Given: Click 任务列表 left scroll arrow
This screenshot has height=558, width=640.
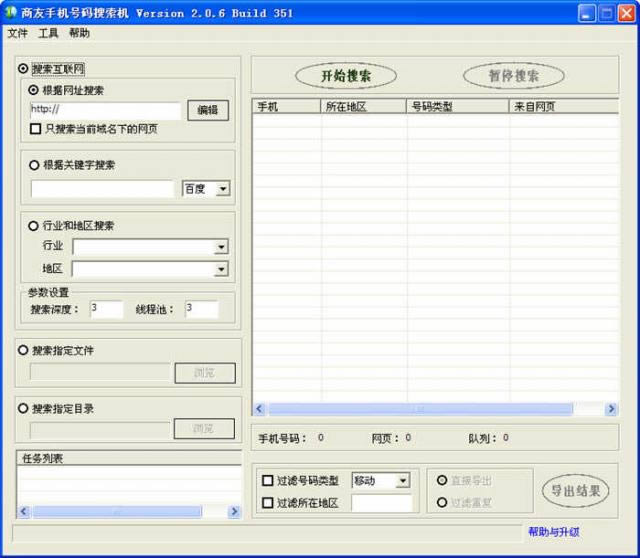Looking at the screenshot, I should [24, 511].
